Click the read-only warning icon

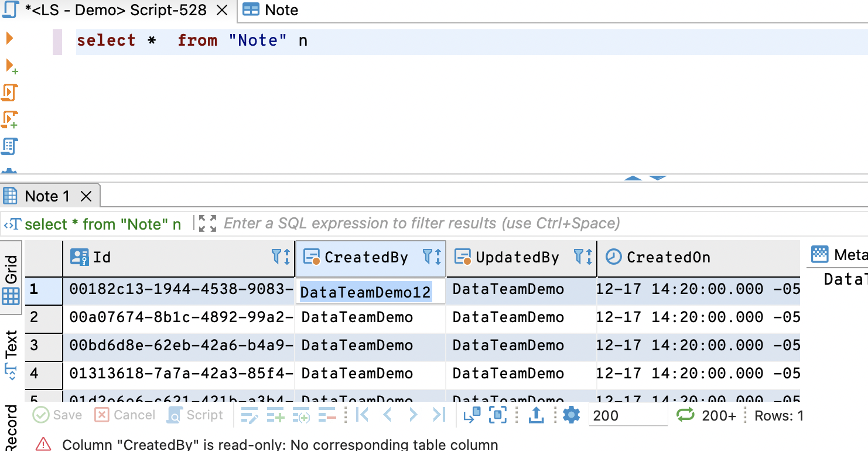pos(43,445)
